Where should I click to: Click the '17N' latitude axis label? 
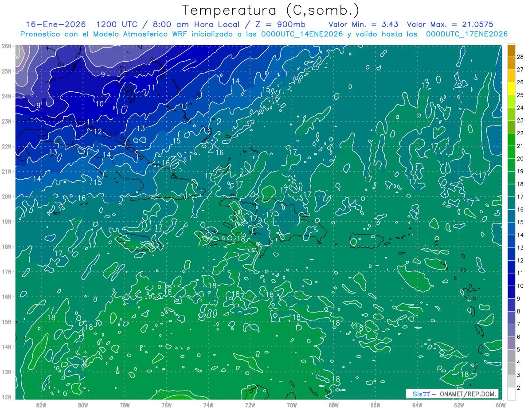[7, 272]
